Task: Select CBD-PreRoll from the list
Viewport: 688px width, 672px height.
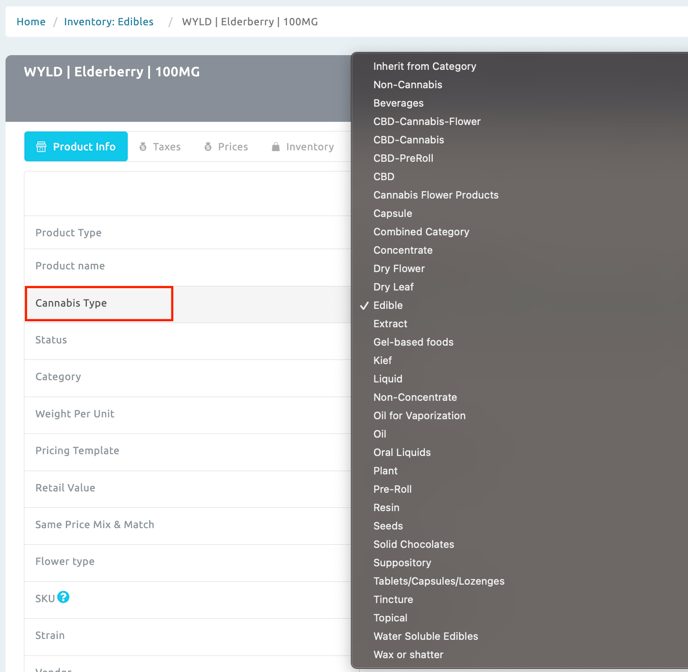Action: tap(403, 158)
